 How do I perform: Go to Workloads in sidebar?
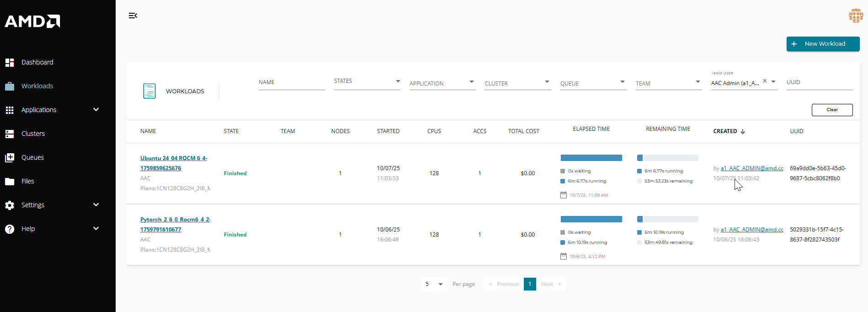pyautogui.click(x=37, y=86)
